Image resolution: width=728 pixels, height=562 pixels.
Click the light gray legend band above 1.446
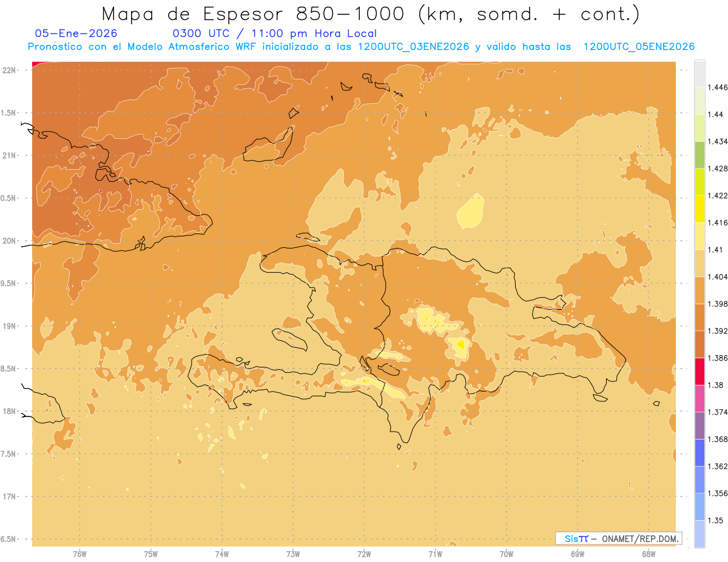click(x=699, y=73)
